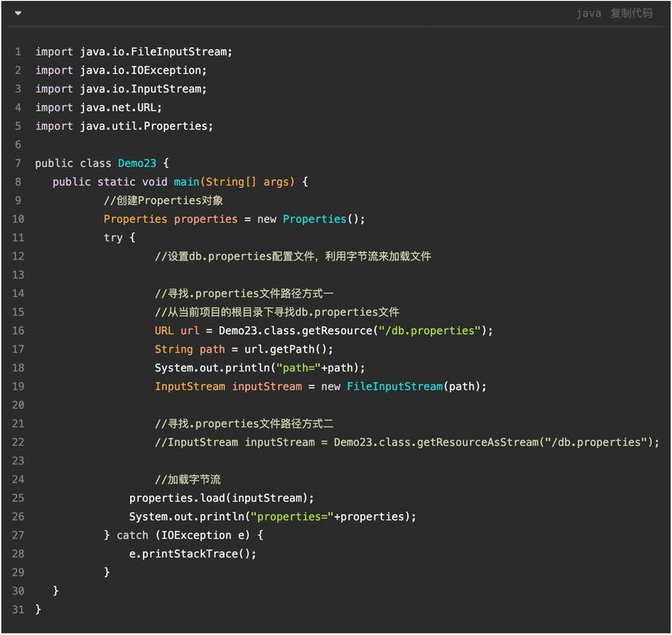Click the "properties=" string on line 26
Viewport: 672px width, 635px height.
[x=291, y=517]
